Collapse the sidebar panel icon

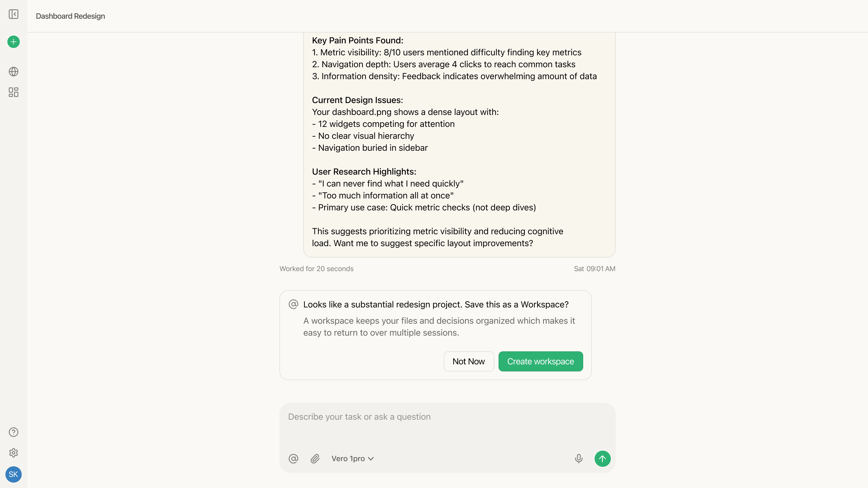click(x=14, y=14)
